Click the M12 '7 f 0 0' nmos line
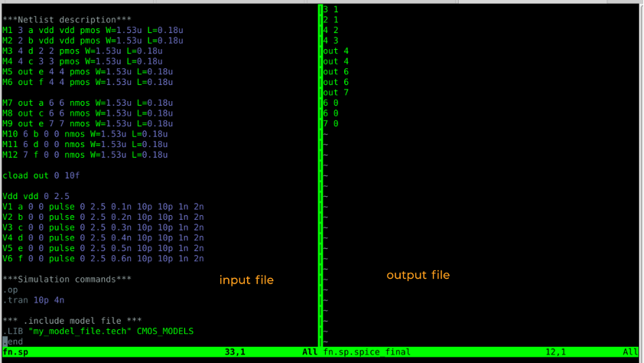Viewport: 644px width, 363px height. coord(85,155)
